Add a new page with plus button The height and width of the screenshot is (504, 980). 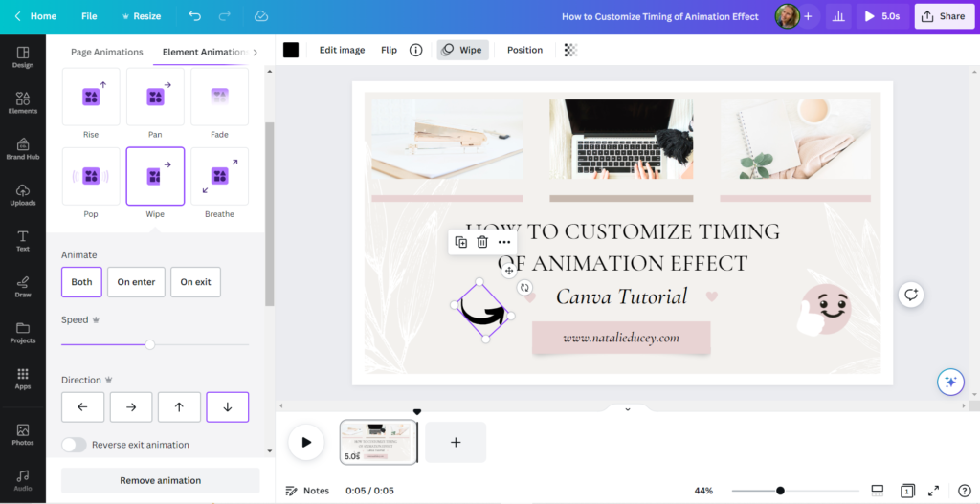point(456,442)
